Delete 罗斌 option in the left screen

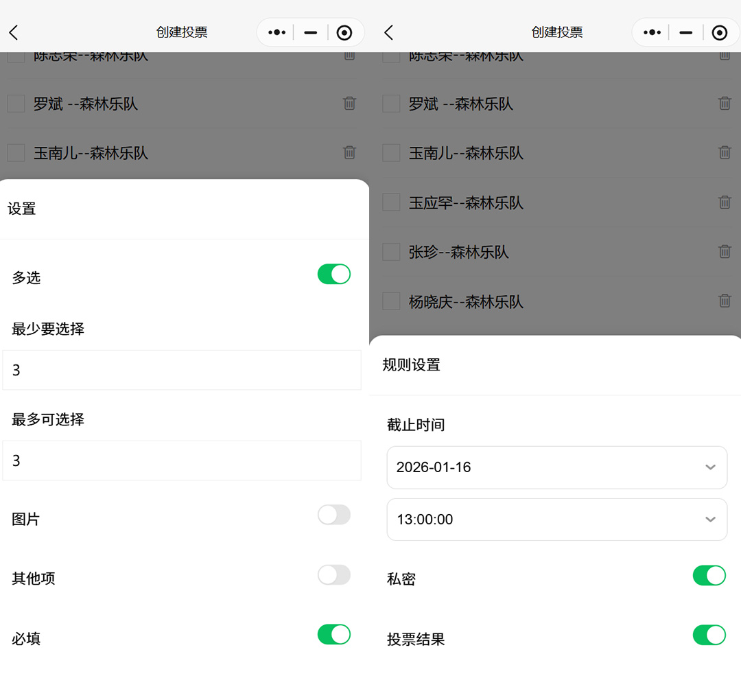point(349,104)
